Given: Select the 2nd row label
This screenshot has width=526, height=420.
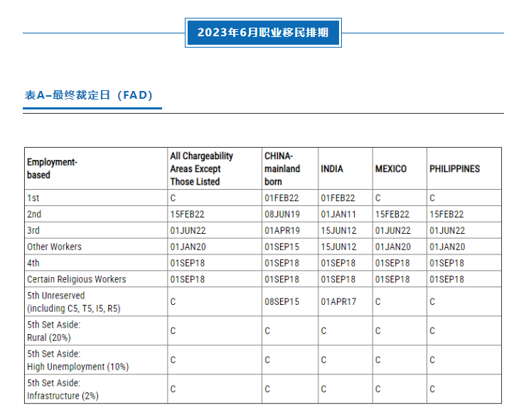Looking at the screenshot, I should [34, 214].
